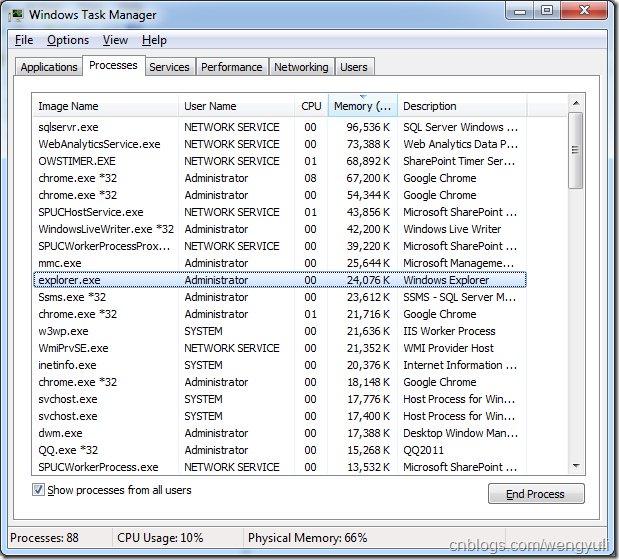Open the View menu
The image size is (619, 560).
point(115,40)
